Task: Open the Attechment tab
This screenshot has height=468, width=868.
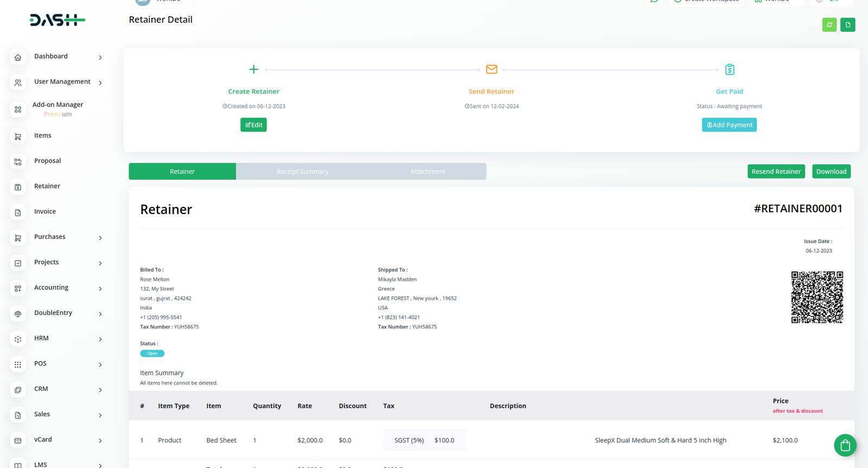Action: (x=427, y=172)
